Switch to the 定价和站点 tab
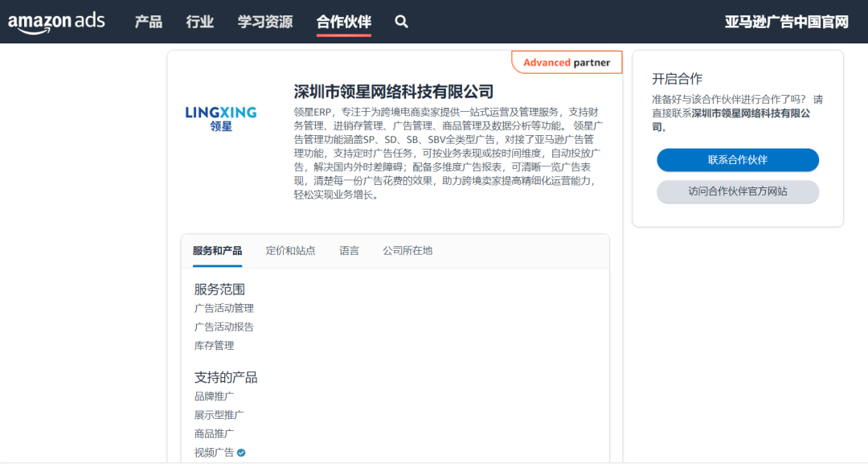Viewport: 868px width, 464px height. tap(290, 251)
